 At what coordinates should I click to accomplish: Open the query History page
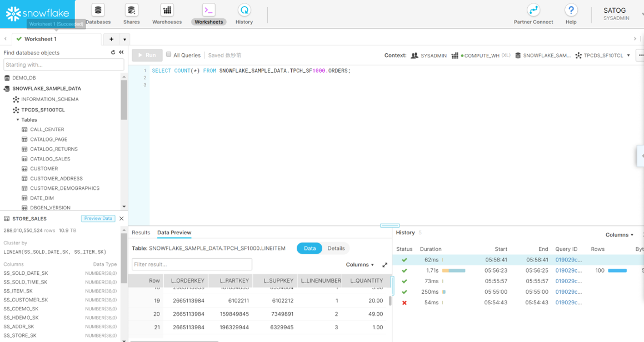coord(244,14)
